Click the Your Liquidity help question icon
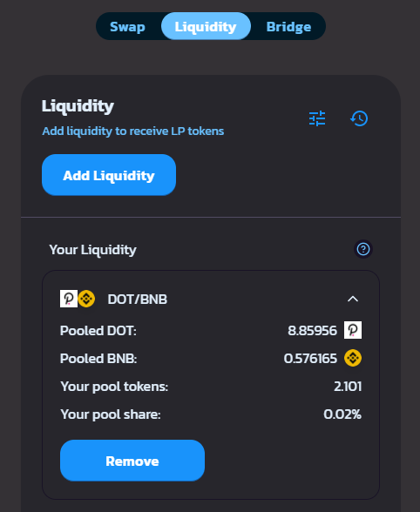The height and width of the screenshot is (512, 420). (x=363, y=249)
